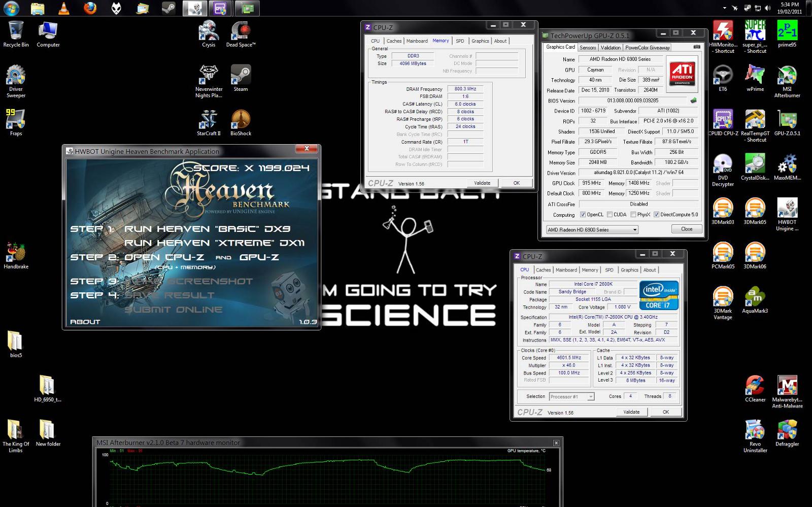Open Processor selection dropdown in CPU-Z

(x=571, y=396)
